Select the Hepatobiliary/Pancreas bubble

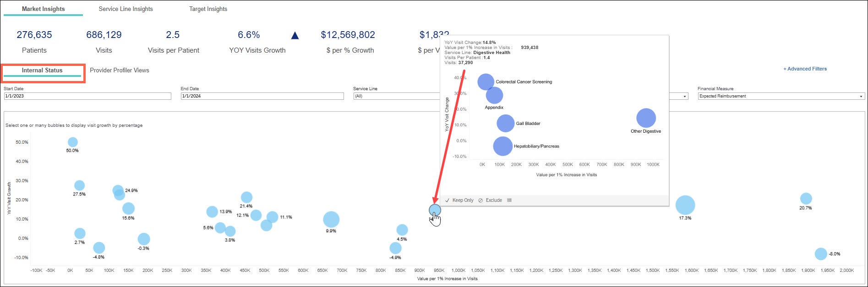click(x=502, y=146)
